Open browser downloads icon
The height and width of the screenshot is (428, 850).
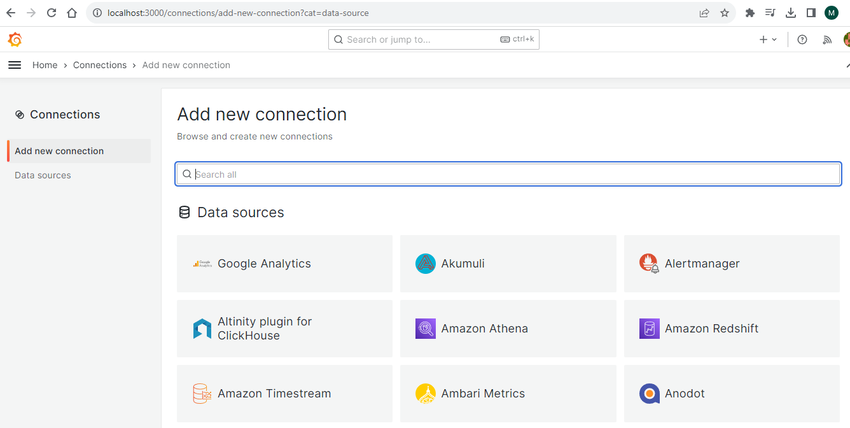(791, 13)
